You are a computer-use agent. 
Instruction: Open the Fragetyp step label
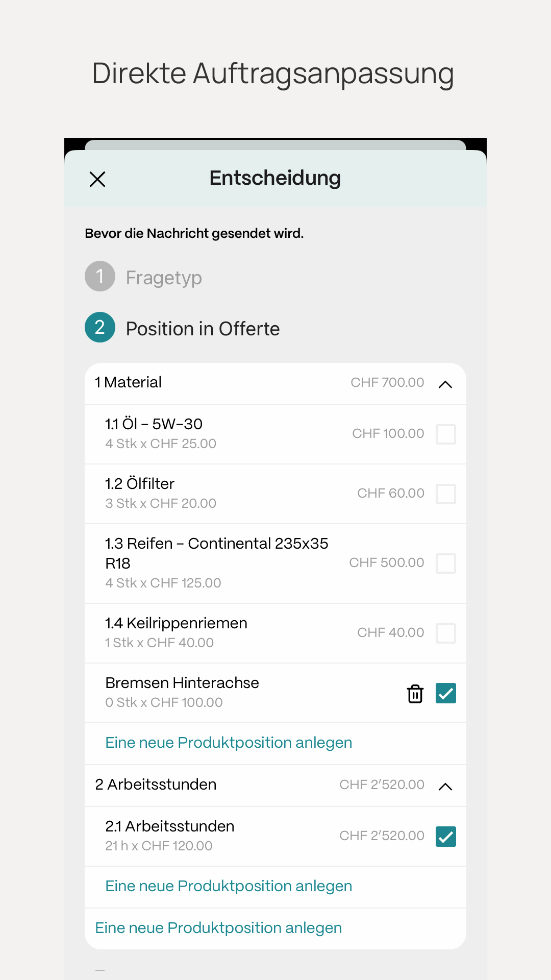pos(164,278)
